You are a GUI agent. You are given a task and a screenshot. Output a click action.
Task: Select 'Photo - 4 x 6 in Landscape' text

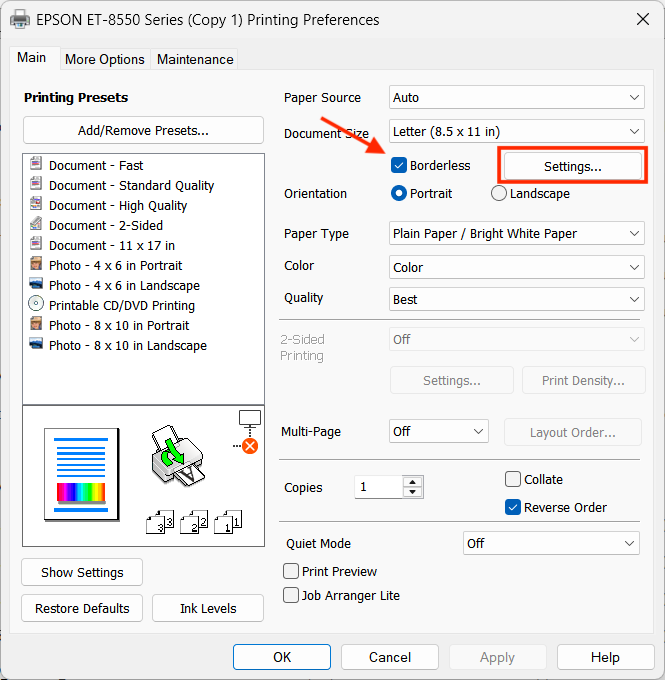124,285
